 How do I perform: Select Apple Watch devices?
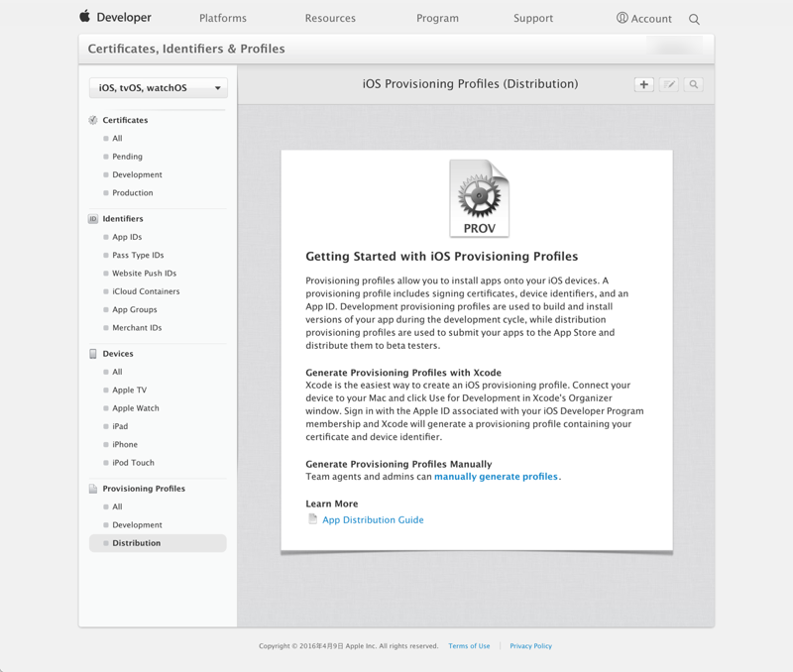click(136, 408)
